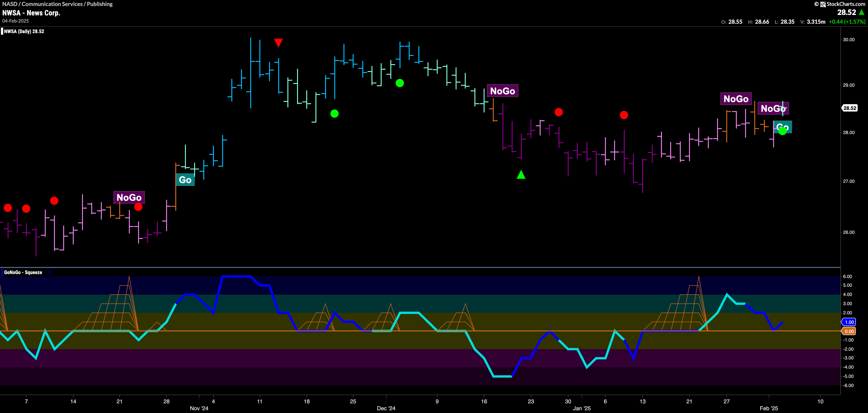Click the open value 28.55
This screenshot has width=868, height=413.
[735, 22]
